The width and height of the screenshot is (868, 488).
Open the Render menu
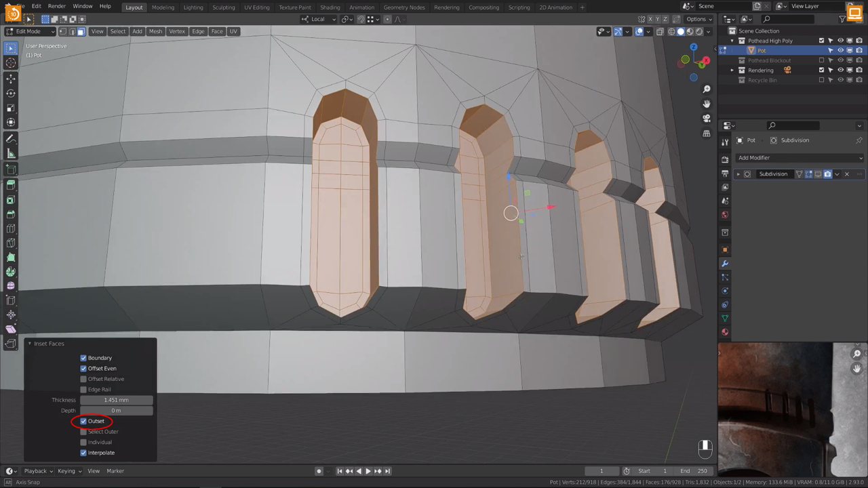57,7
